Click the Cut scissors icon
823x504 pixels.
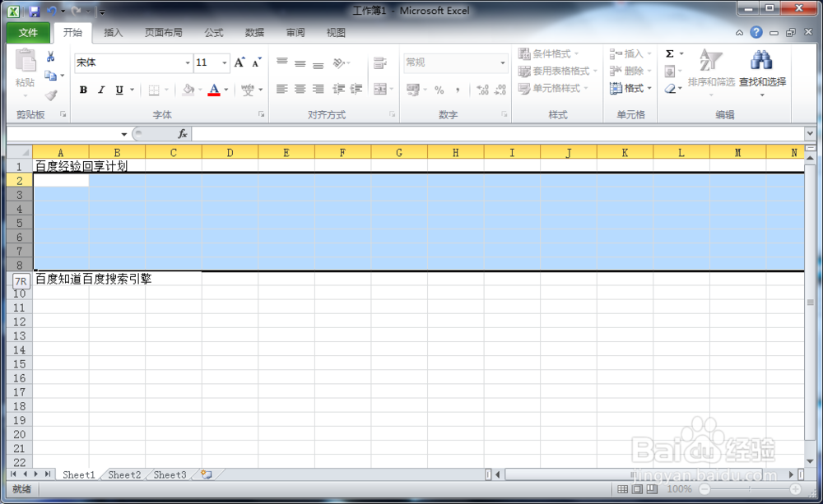[50, 57]
